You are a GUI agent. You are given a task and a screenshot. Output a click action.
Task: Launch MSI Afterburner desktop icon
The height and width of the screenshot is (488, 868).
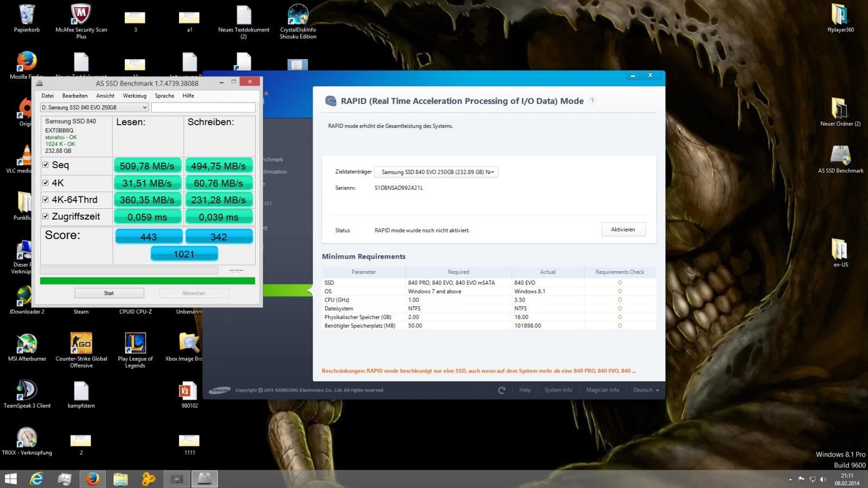tap(27, 347)
